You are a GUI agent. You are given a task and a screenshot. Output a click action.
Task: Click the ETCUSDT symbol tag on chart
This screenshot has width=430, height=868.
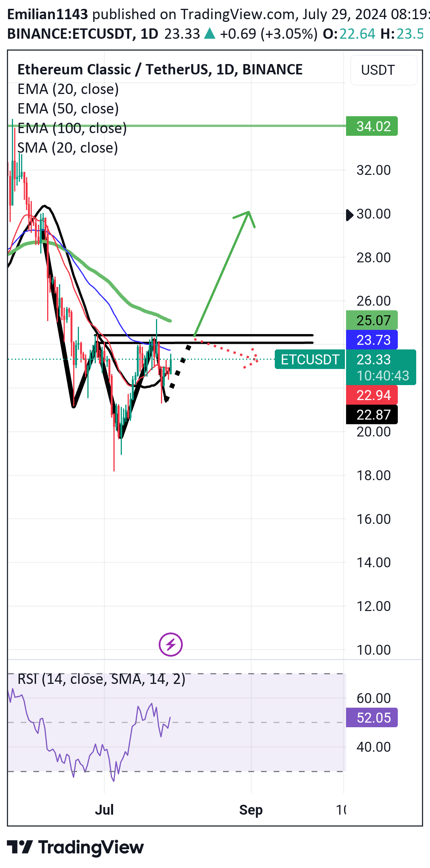coord(310,359)
